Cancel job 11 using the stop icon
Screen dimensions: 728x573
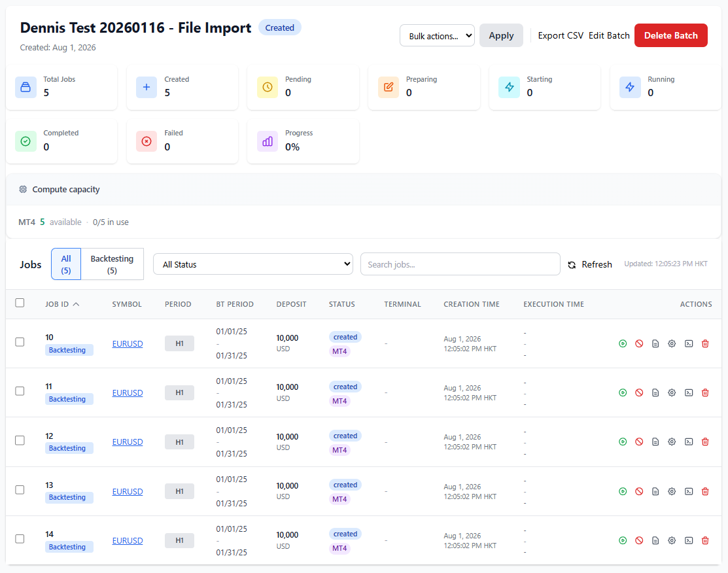[x=639, y=393]
